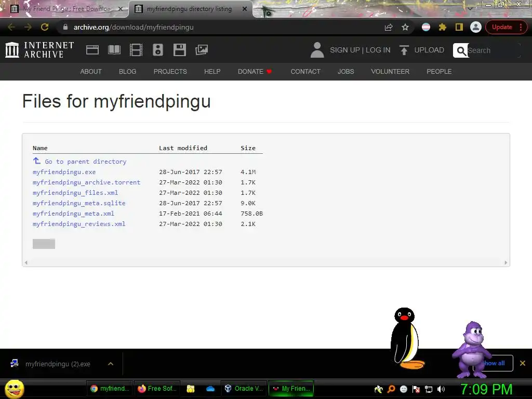
Task: Click the browser forward arrow
Action: [28, 27]
